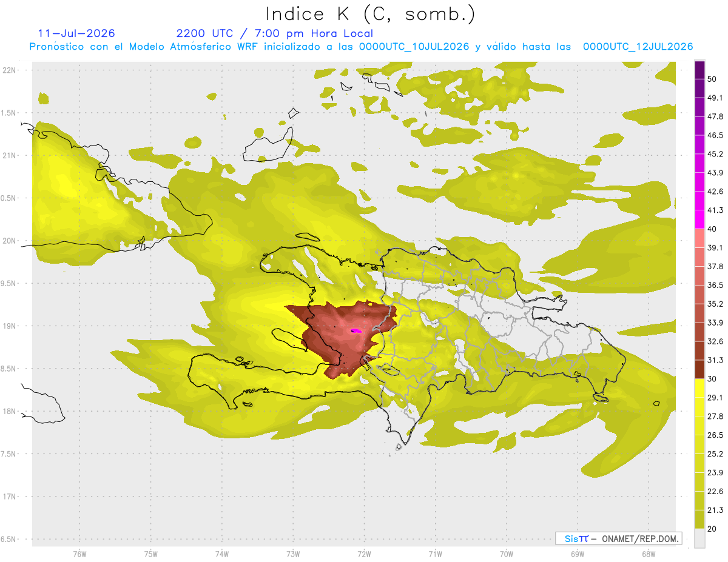Click the longitude axis label "75W"
The image size is (728, 562).
pos(151,554)
